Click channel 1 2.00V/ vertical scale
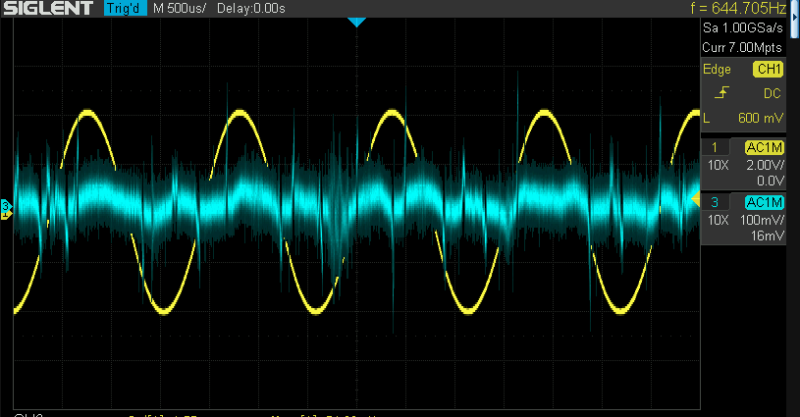This screenshot has height=417, width=800. [766, 164]
